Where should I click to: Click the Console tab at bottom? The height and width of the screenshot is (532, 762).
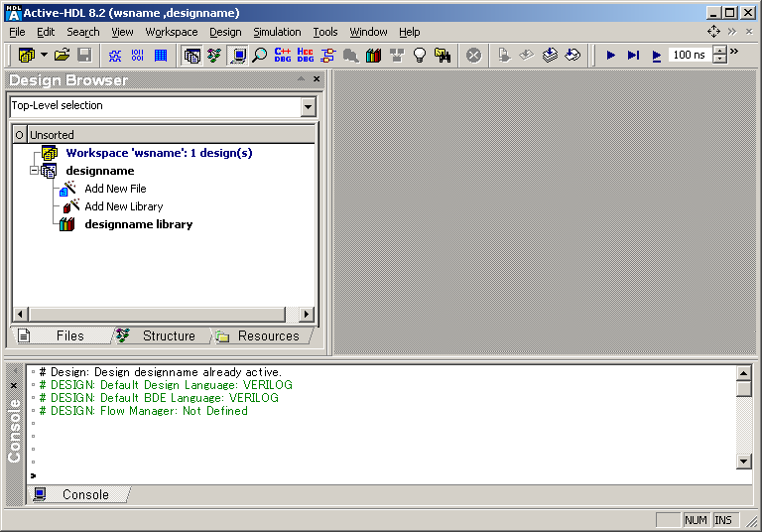(x=78, y=494)
